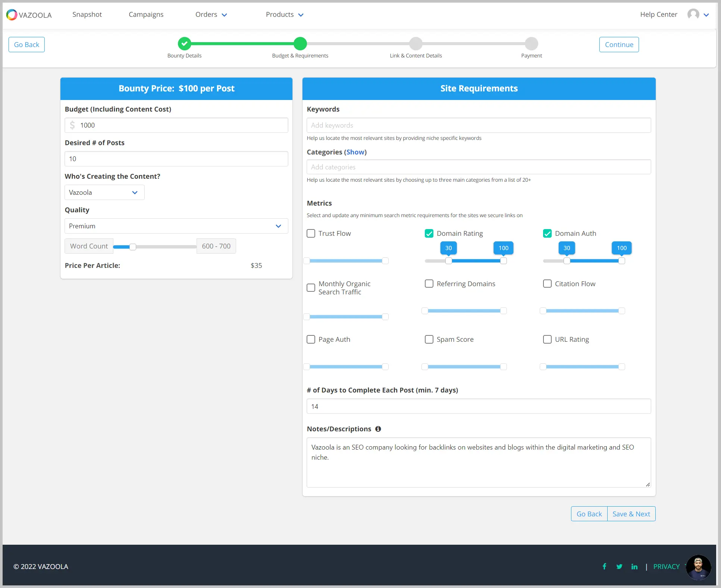
Task: Click the Budget & Requirements step circle
Action: point(300,44)
